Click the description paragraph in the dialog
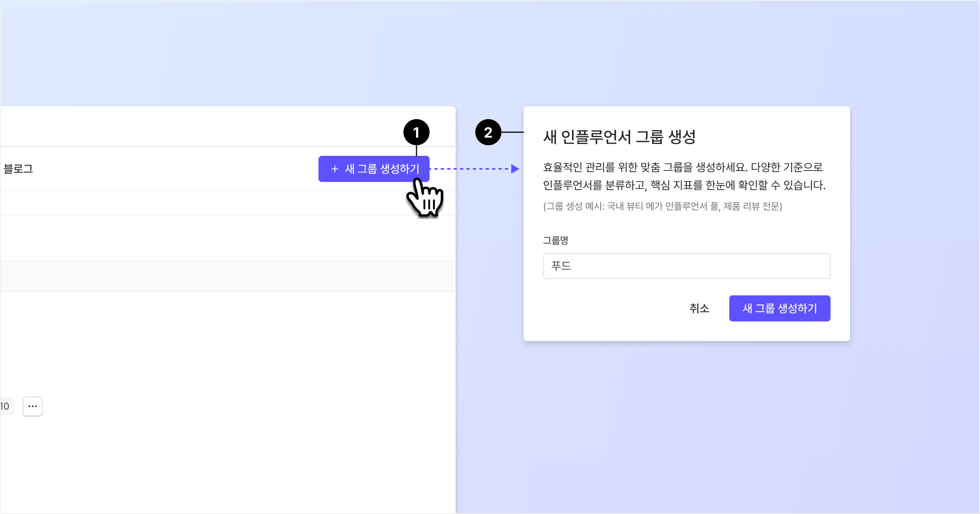The height and width of the screenshot is (514, 980). click(684, 176)
